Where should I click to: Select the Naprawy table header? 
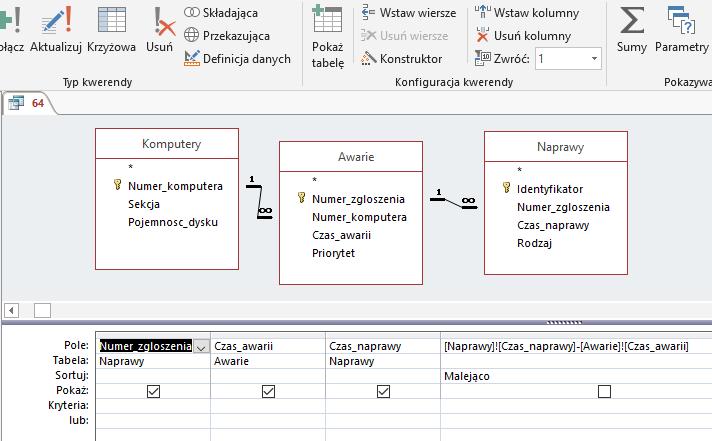point(556,147)
